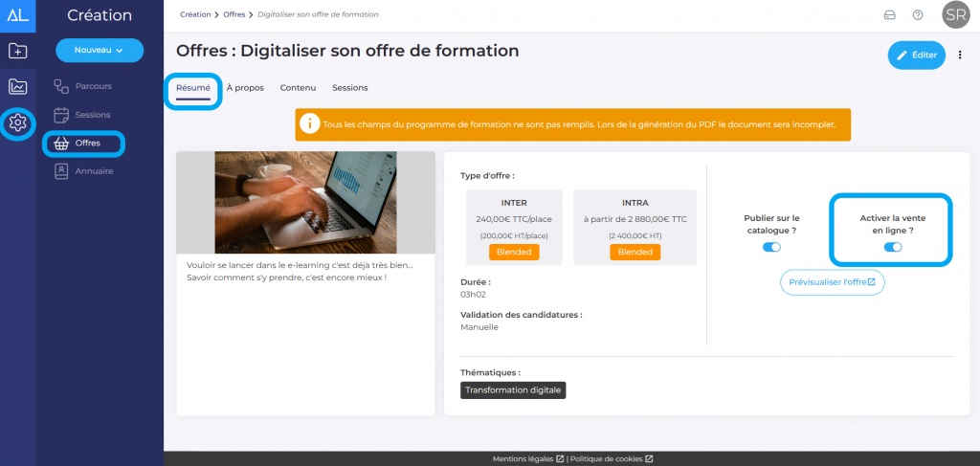Open the Sessions tab of the offer
980x466 pixels.
(x=349, y=88)
